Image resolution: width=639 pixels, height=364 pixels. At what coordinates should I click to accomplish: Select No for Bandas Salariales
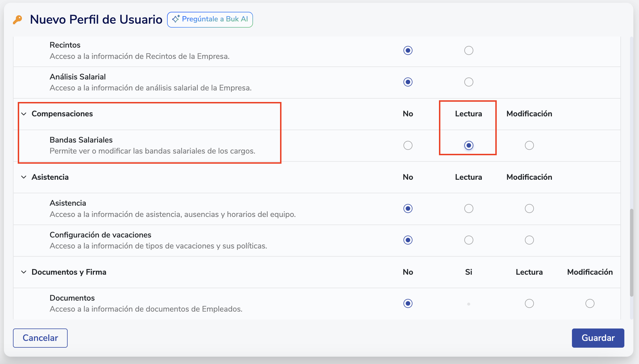[x=408, y=145]
